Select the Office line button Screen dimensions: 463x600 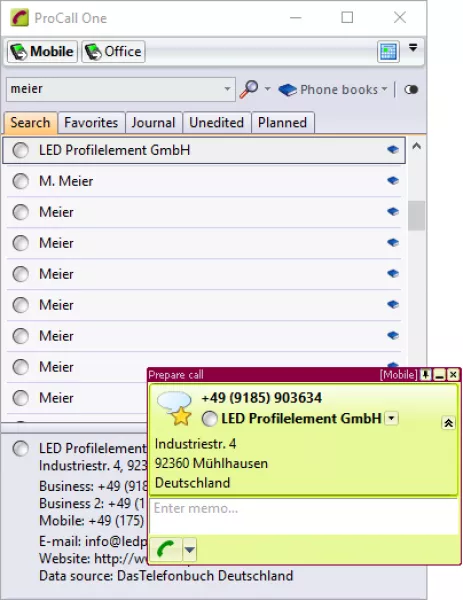coord(113,52)
